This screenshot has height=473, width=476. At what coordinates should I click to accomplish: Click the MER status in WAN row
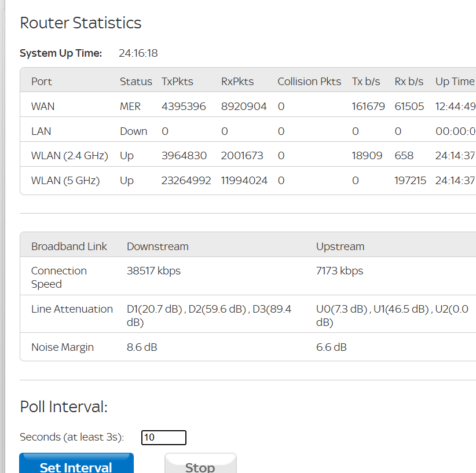[x=130, y=107]
